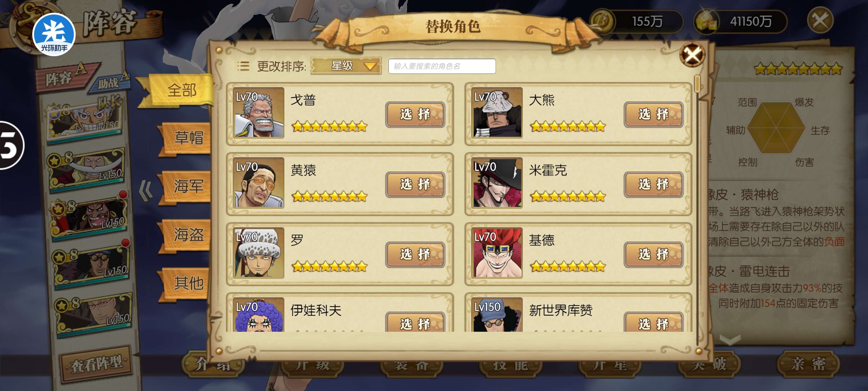The image size is (868, 391).
Task: Close the 替换角色 dialog
Action: click(692, 54)
